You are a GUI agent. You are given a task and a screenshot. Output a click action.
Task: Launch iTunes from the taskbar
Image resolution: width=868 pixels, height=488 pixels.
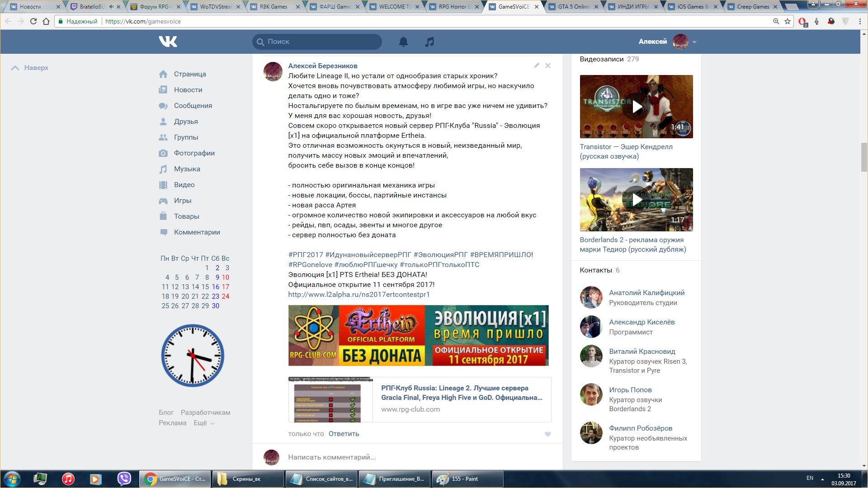click(68, 479)
